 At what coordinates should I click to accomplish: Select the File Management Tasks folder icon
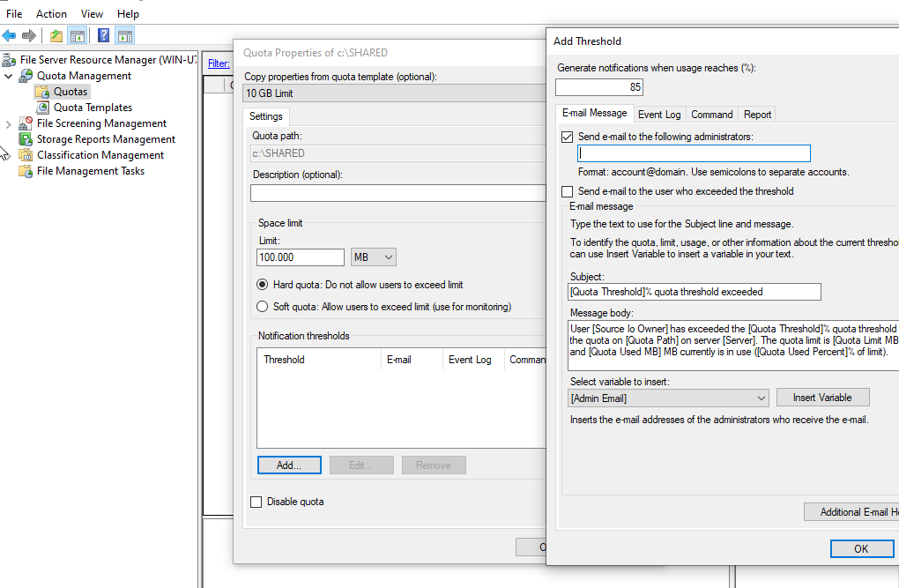(26, 171)
